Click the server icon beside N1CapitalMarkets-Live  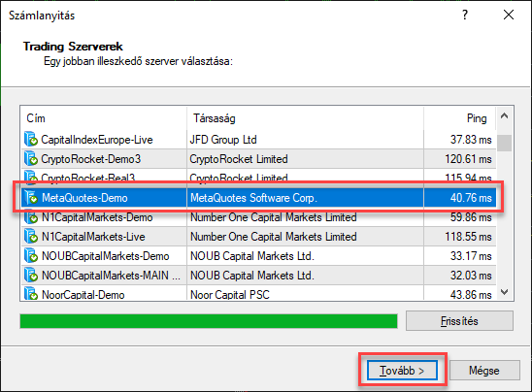pos(31,237)
